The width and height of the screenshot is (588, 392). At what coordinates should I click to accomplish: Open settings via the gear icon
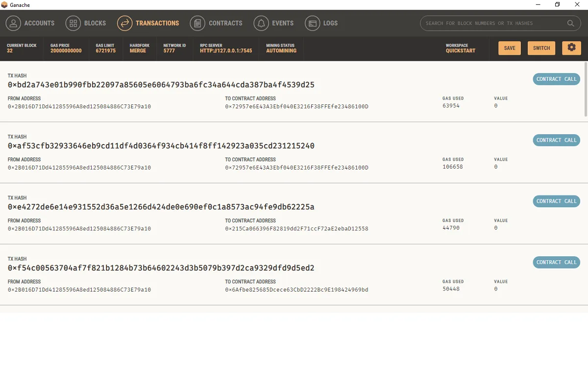click(x=571, y=48)
